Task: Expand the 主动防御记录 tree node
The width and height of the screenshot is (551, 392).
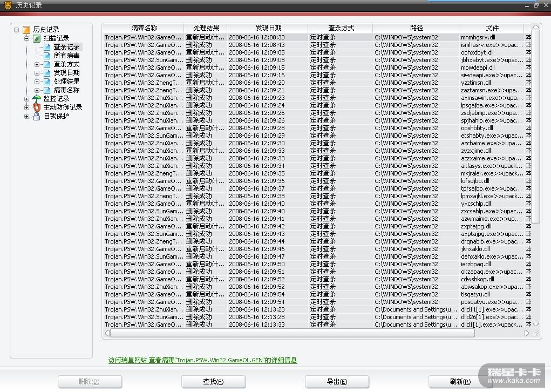Action: pyautogui.click(x=26, y=107)
